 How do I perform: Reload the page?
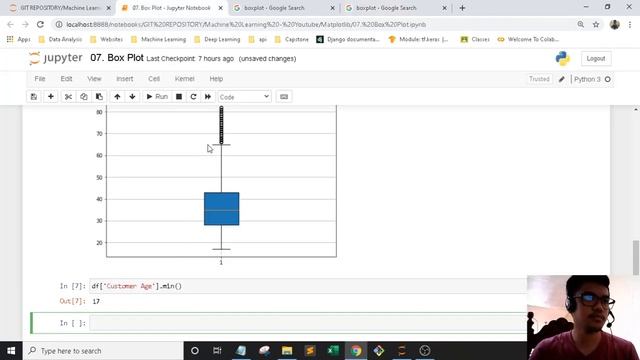coord(40,24)
